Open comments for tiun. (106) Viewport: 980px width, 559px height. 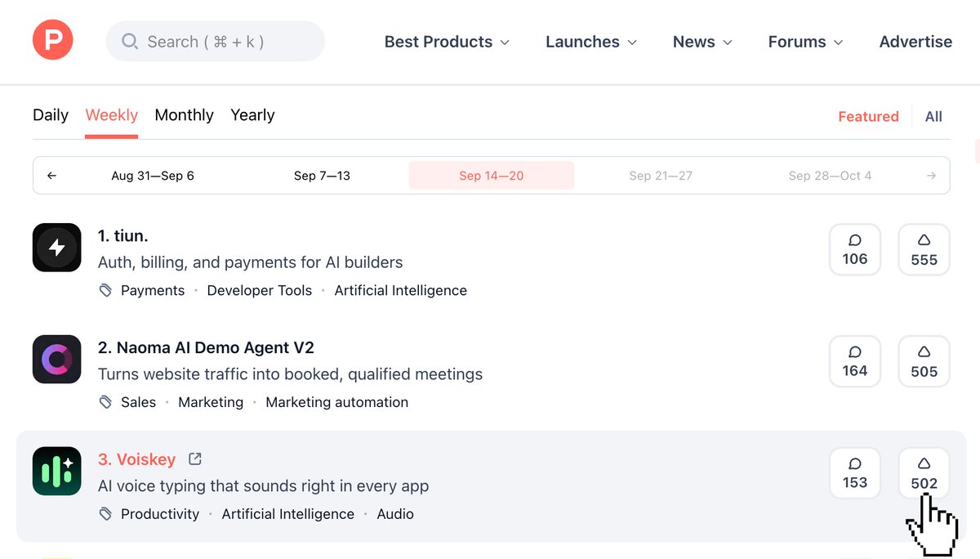(x=855, y=249)
